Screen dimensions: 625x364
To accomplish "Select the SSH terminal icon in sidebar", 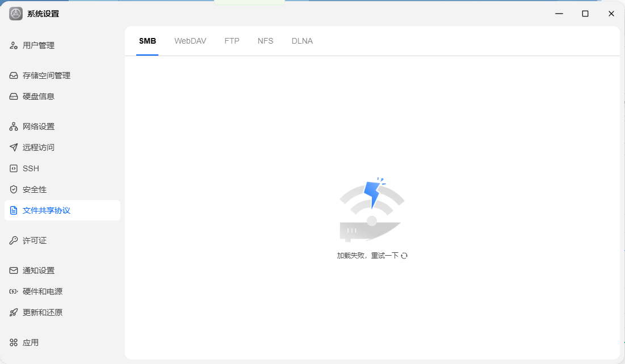I will (x=14, y=168).
